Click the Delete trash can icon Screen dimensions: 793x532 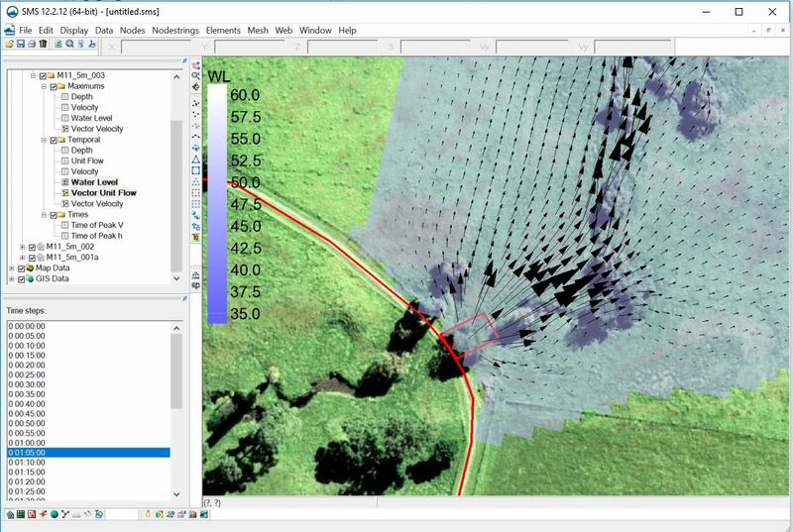pos(43,45)
